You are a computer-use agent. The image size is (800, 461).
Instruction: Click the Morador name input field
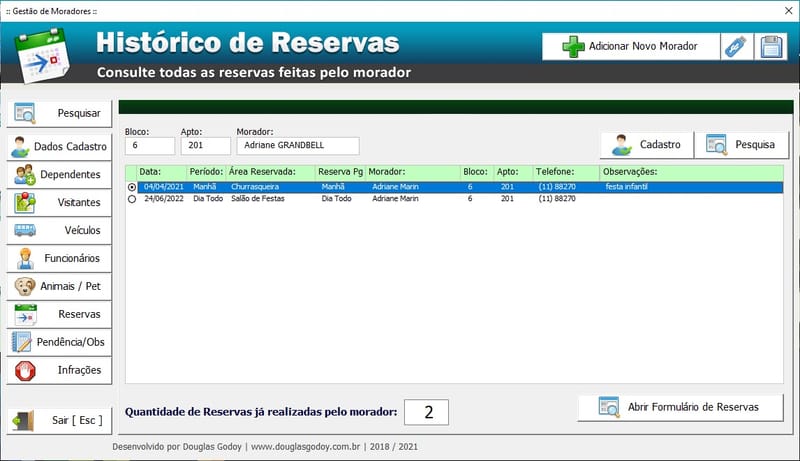coord(297,146)
